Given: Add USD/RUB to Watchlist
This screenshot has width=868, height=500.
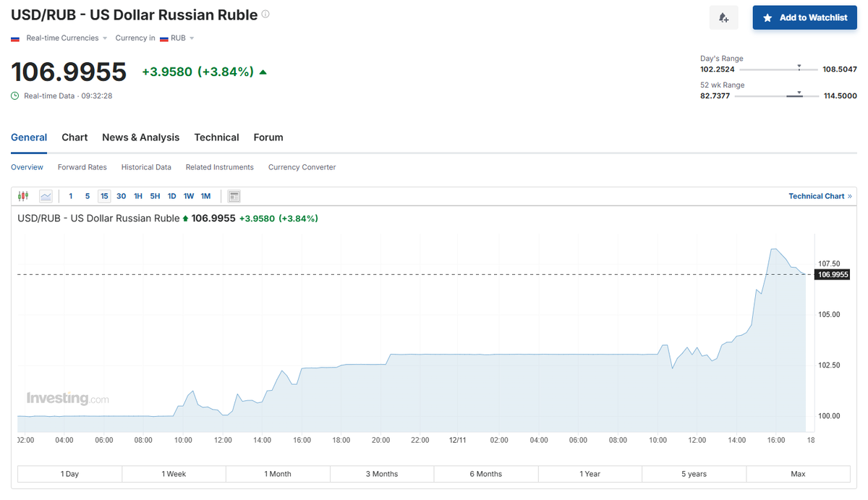Looking at the screenshot, I should pos(805,17).
